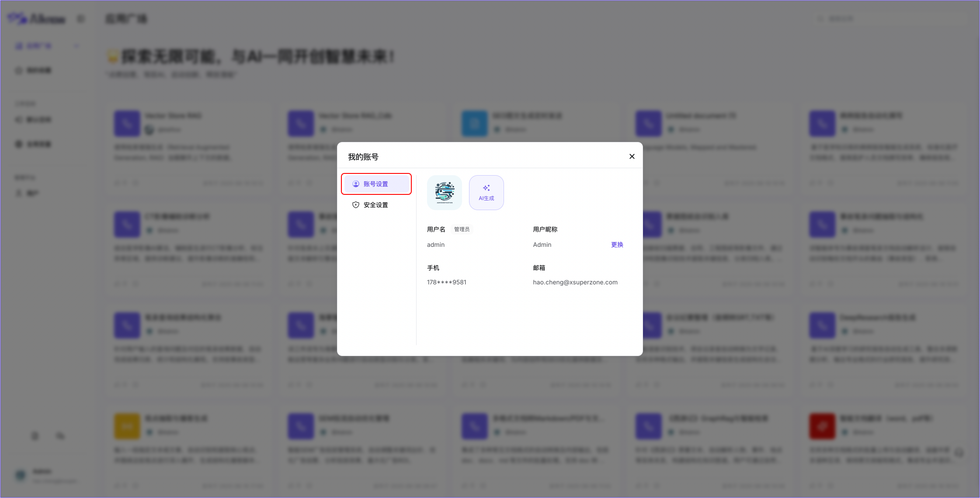
Task: Click the AI生成 sparkle icon
Action: [x=486, y=187]
